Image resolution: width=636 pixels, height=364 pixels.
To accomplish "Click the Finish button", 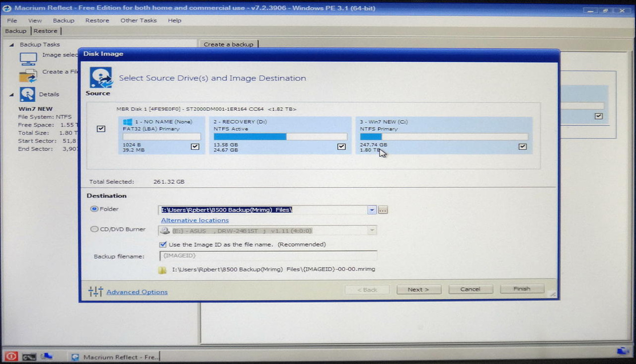I will pos(522,289).
